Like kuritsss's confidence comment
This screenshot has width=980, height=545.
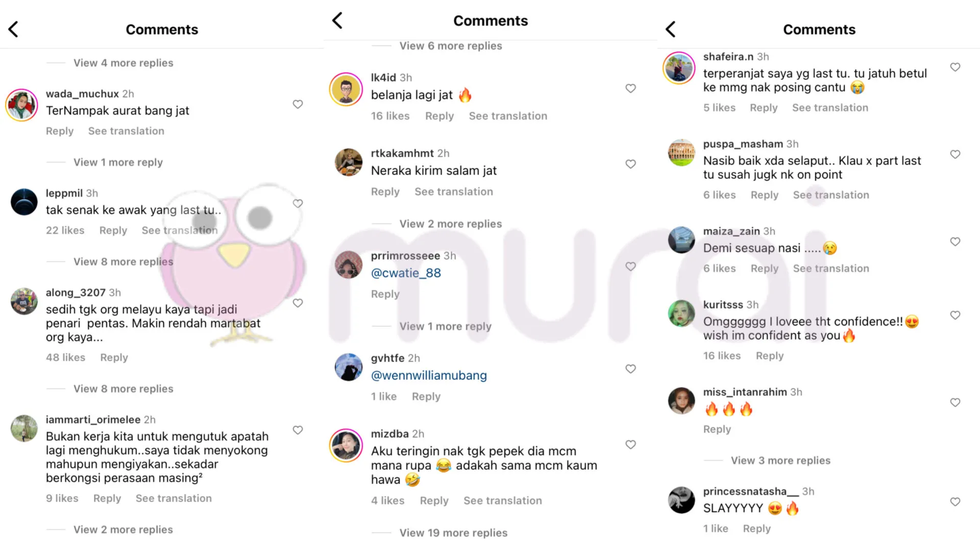point(955,315)
